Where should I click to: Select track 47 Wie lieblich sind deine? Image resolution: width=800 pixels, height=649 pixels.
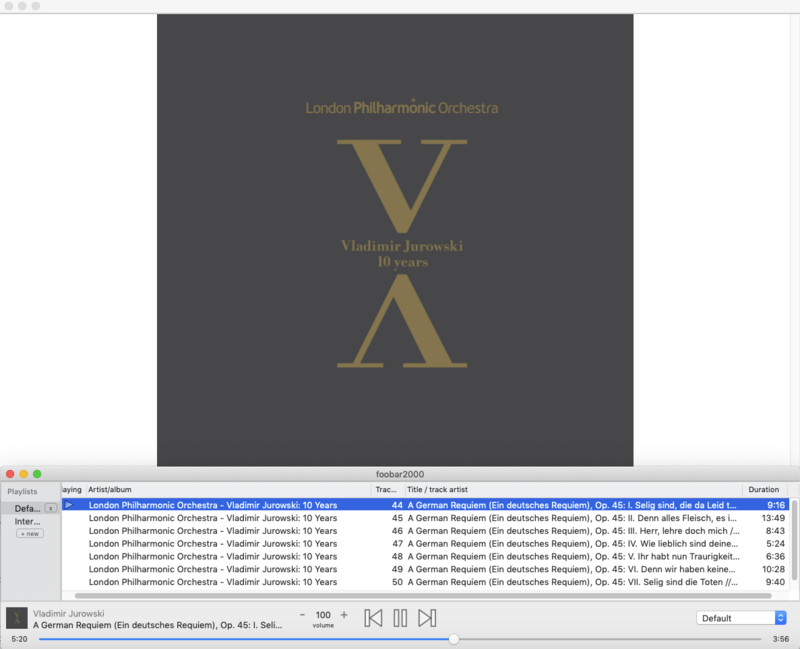click(426, 543)
